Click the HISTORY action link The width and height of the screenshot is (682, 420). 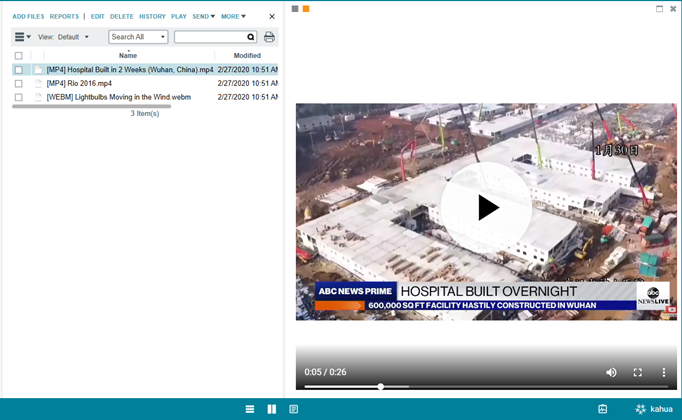click(x=152, y=17)
